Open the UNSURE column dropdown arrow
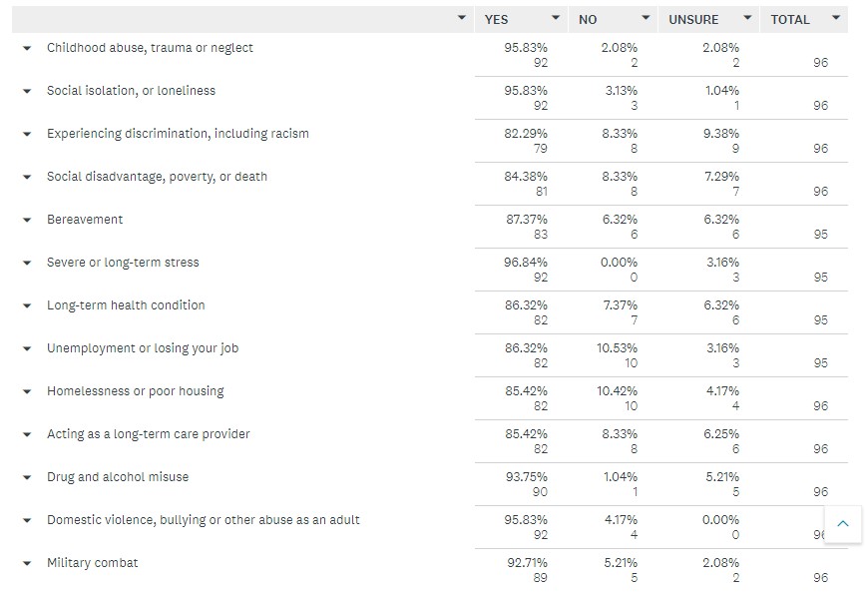868x593 pixels. [x=747, y=19]
